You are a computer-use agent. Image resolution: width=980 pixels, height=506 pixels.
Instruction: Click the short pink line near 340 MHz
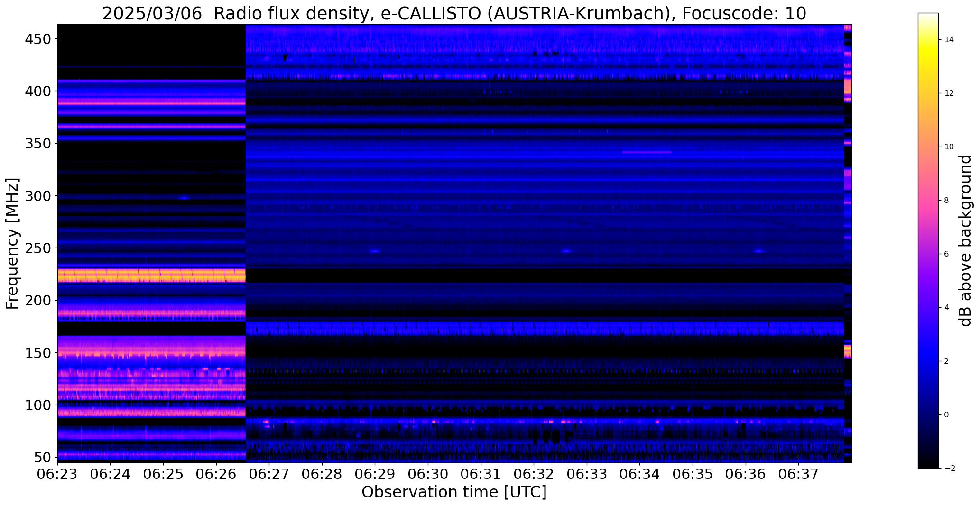pyautogui.click(x=647, y=152)
